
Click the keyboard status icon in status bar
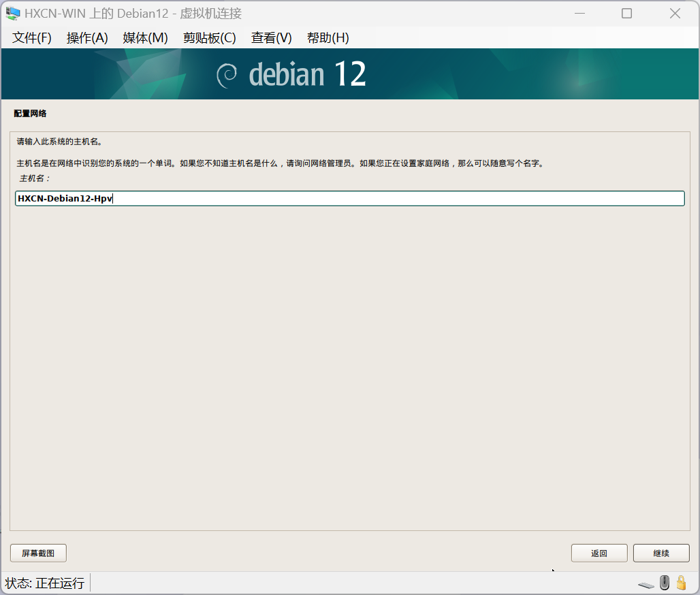646,584
